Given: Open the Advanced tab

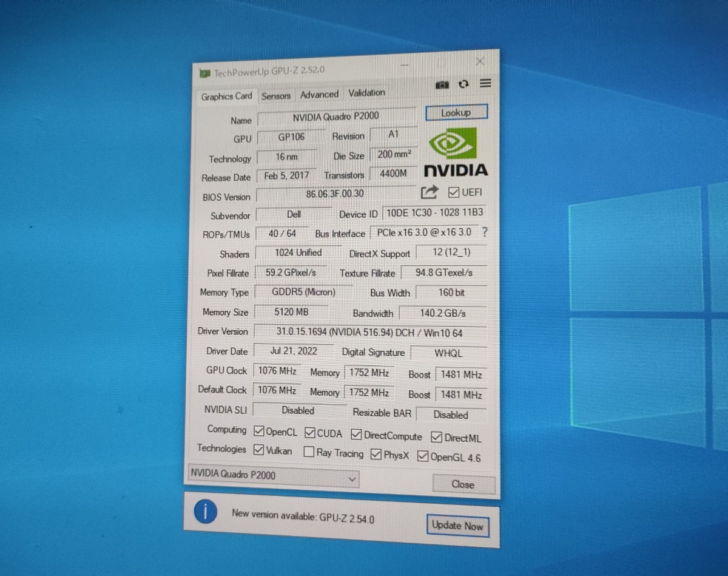Looking at the screenshot, I should tap(319, 94).
